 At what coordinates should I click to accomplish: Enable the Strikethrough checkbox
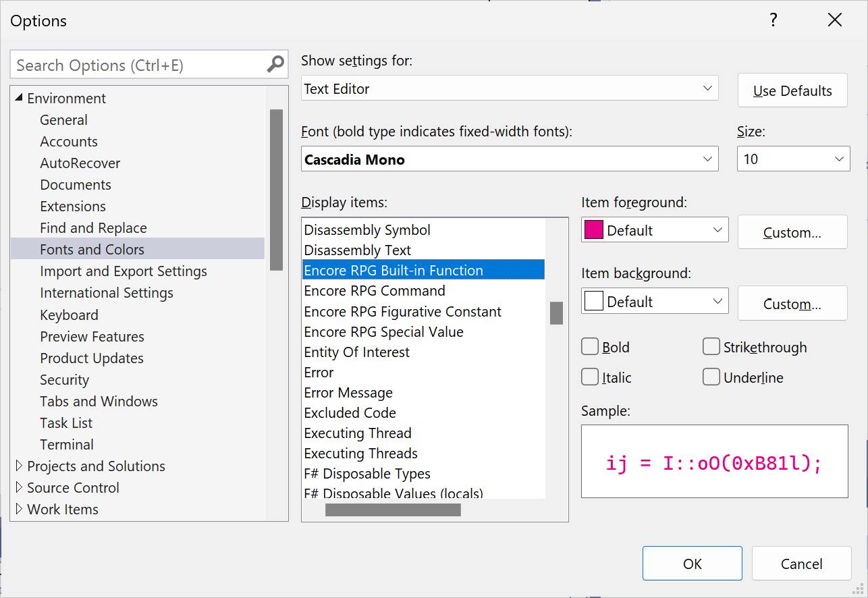(x=711, y=347)
